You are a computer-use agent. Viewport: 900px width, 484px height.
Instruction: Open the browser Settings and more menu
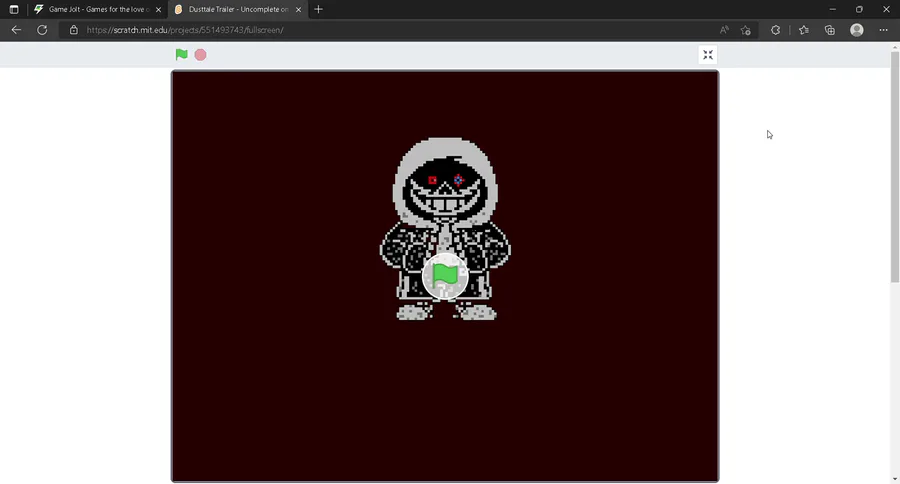point(883,30)
